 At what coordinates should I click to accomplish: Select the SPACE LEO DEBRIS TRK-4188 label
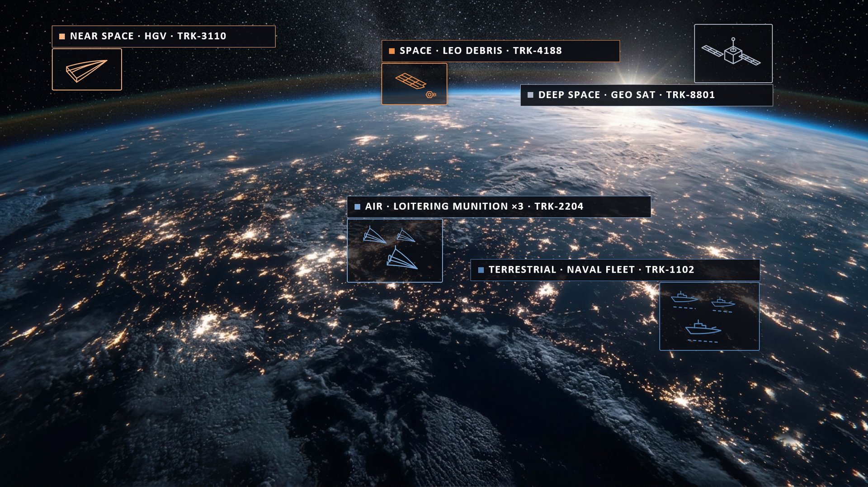(x=500, y=51)
